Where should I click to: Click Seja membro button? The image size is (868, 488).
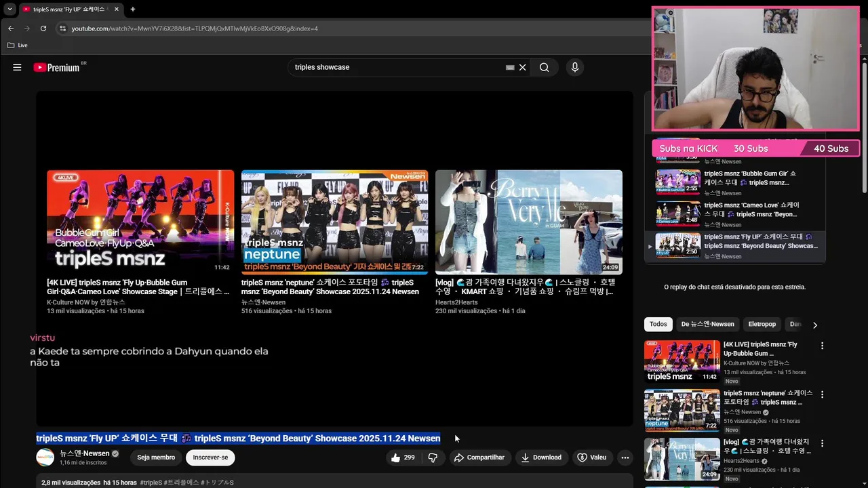click(x=156, y=457)
